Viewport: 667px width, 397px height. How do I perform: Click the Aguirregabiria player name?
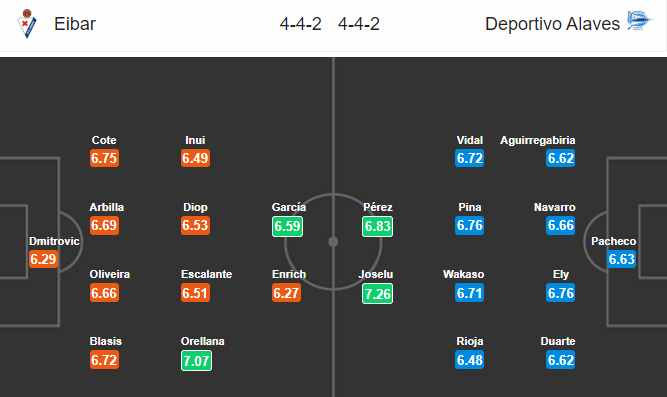click(538, 140)
